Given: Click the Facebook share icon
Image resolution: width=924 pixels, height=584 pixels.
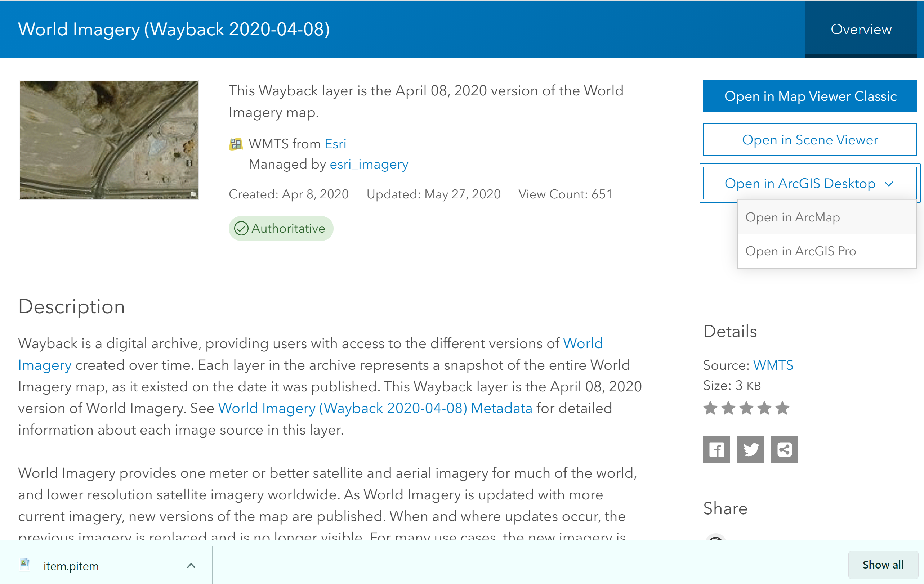Looking at the screenshot, I should tap(716, 449).
